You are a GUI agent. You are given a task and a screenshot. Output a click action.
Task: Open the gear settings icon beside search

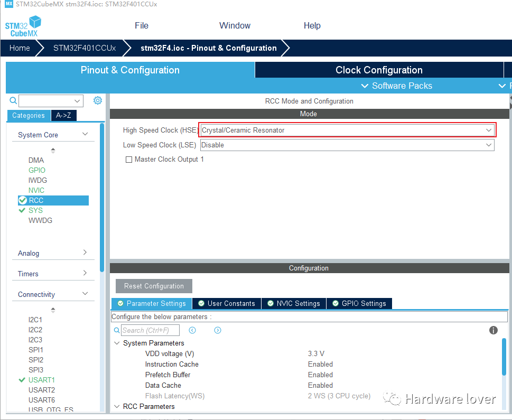click(x=98, y=100)
